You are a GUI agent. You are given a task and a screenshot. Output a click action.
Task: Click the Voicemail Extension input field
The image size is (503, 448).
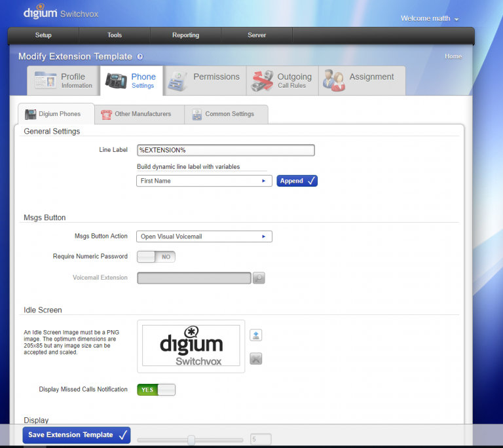pos(194,278)
